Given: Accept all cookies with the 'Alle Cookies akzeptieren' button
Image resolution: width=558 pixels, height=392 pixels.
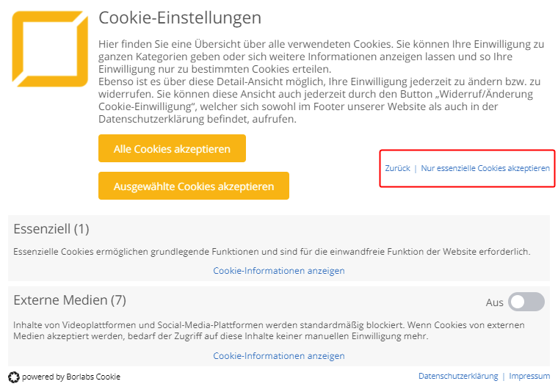Looking at the screenshot, I should (172, 148).
